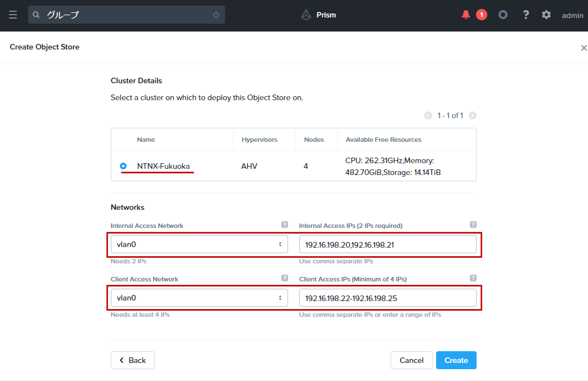Open alerts via the bell icon
Screen dimensions: 588x381
[466, 15]
